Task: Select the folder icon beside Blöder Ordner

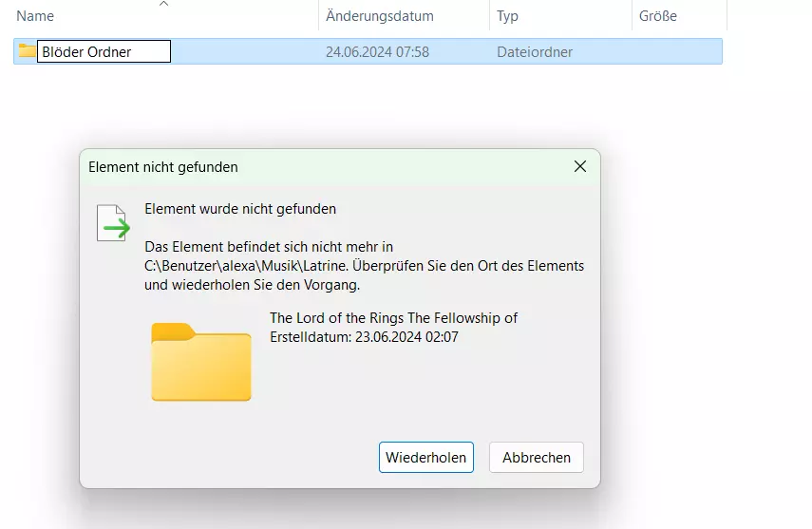Action: click(27, 50)
